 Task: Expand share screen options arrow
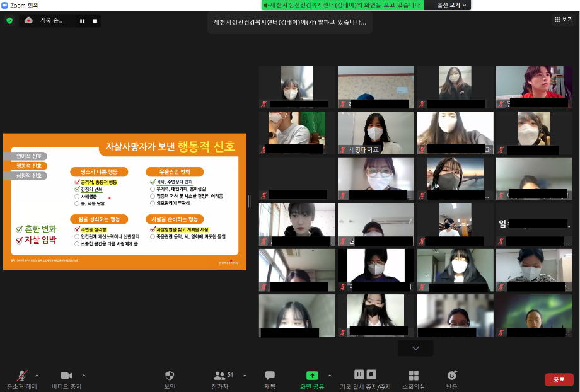(329, 375)
